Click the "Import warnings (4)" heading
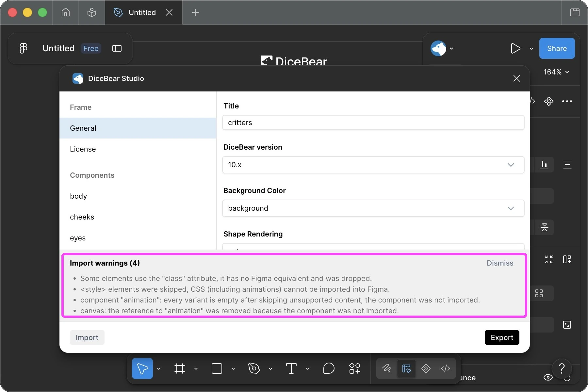The image size is (588, 392). tap(105, 263)
